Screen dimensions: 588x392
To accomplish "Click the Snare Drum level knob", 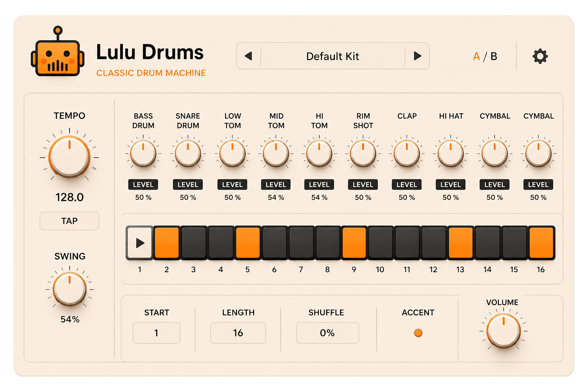I will [x=188, y=154].
